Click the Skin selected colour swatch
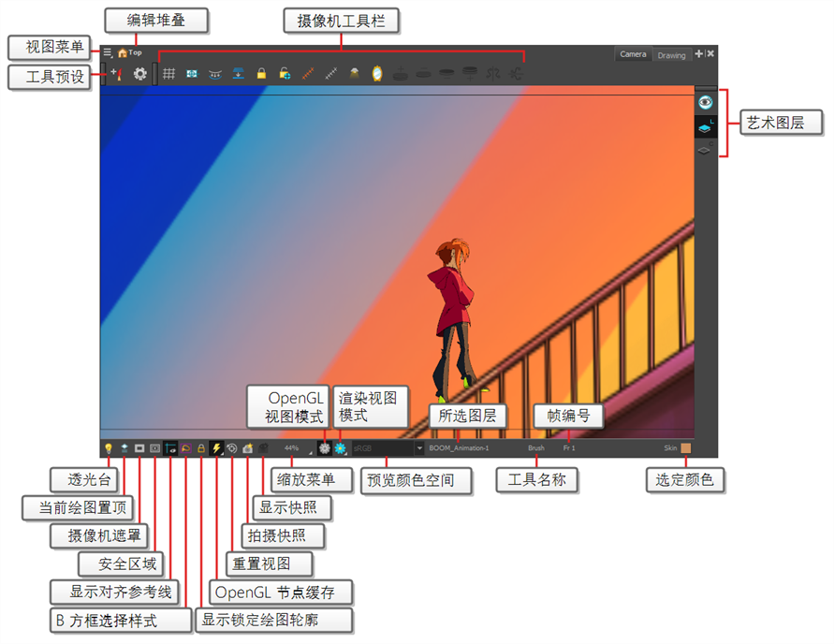The height and width of the screenshot is (644, 834). pos(686,448)
